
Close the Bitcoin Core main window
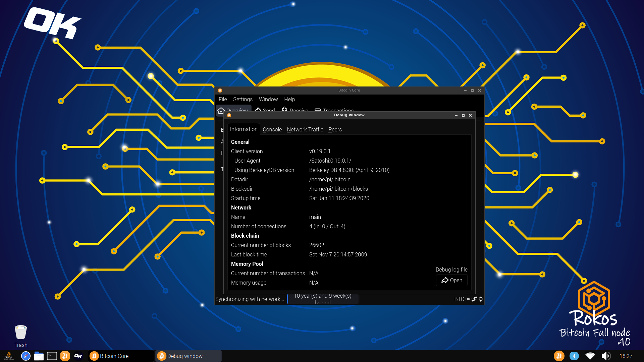(x=479, y=90)
